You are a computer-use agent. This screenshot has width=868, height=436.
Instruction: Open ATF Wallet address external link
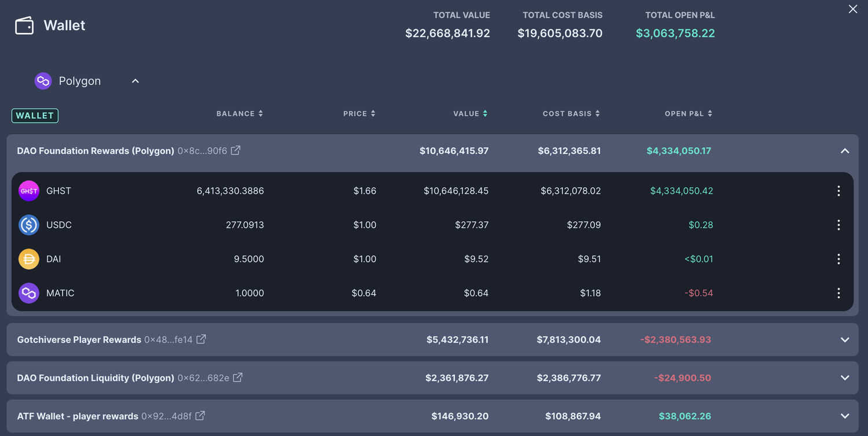point(200,415)
